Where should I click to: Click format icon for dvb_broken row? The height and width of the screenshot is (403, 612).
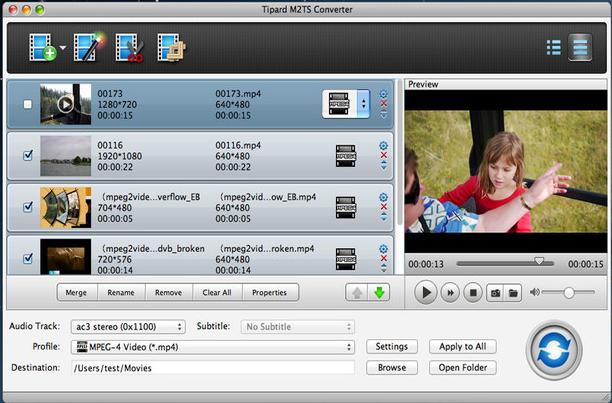coord(346,259)
